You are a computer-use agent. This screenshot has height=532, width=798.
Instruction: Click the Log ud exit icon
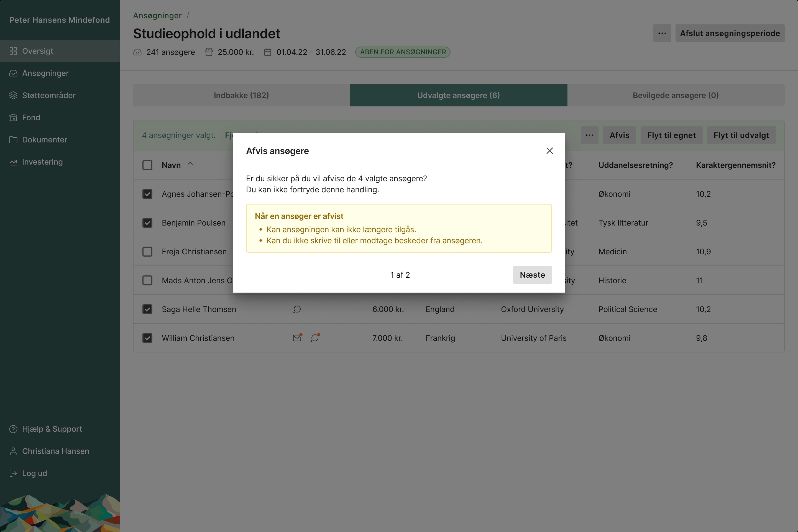(x=13, y=473)
